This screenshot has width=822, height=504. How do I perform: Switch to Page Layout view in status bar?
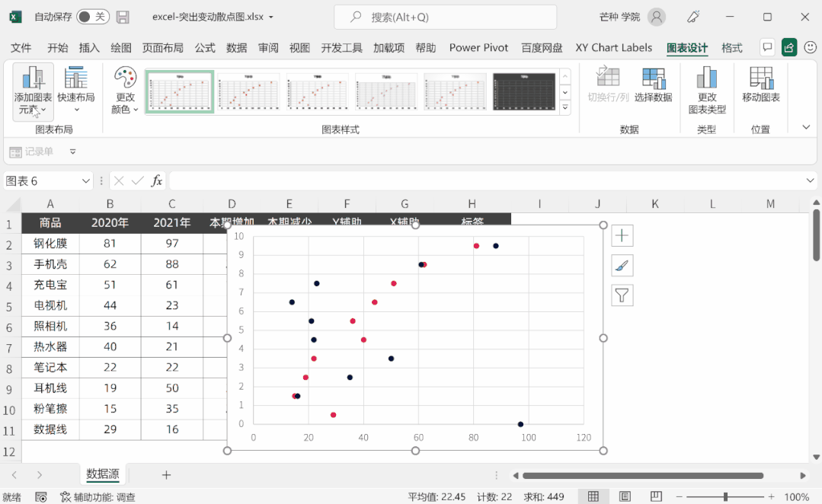(x=625, y=496)
